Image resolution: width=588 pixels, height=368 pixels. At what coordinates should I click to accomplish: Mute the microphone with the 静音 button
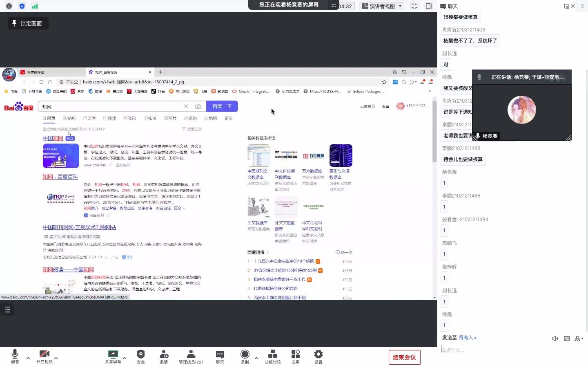pos(15,356)
